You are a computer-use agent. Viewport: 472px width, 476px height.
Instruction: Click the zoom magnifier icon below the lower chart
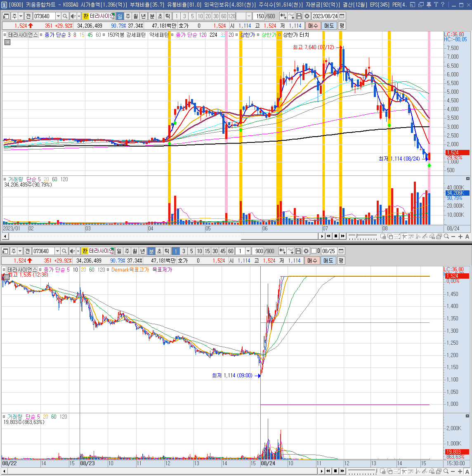click(x=446, y=471)
